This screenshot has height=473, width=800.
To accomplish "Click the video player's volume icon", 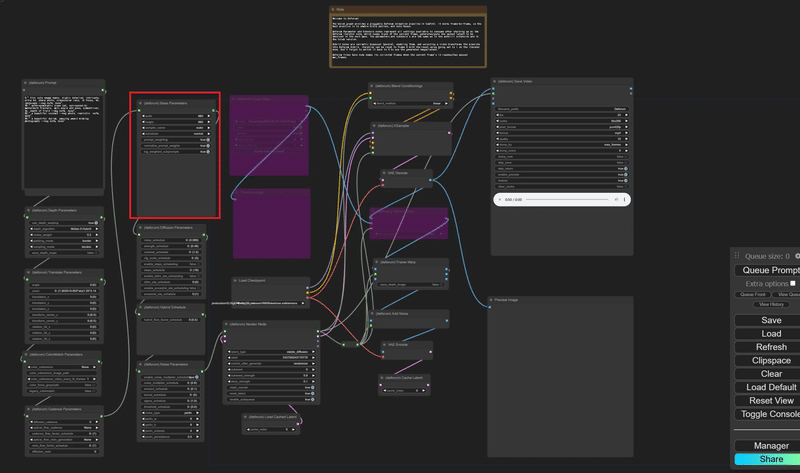I will point(616,200).
